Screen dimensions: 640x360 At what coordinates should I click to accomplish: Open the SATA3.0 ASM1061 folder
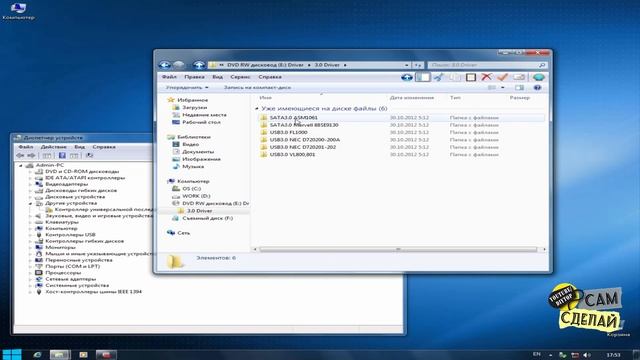[x=293, y=118]
